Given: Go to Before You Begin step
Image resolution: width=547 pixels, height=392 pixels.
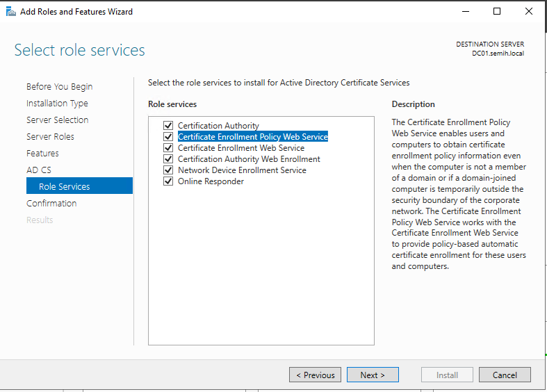Looking at the screenshot, I should [x=59, y=87].
